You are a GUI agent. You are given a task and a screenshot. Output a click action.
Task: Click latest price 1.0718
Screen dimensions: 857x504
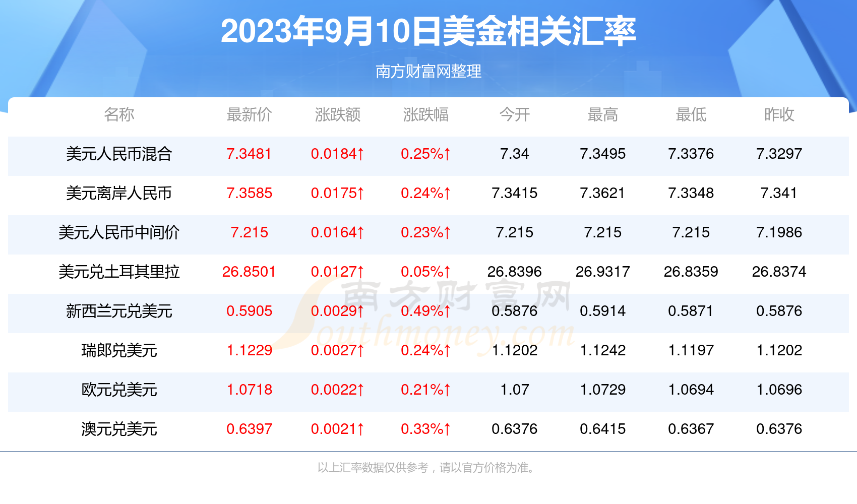249,390
